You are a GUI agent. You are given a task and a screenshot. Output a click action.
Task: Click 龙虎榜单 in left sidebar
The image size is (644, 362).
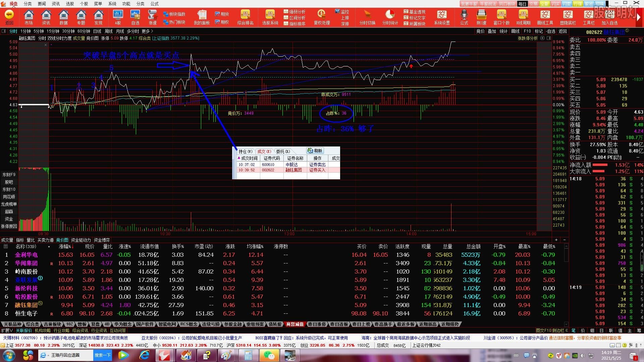click(9, 204)
